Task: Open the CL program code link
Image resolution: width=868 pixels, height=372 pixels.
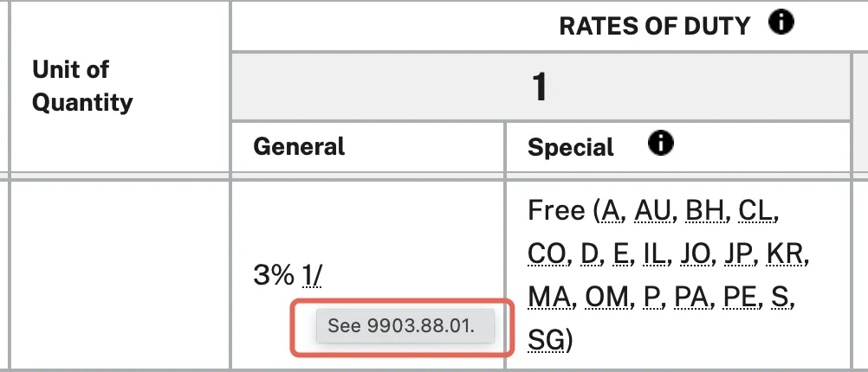Action: point(759,210)
